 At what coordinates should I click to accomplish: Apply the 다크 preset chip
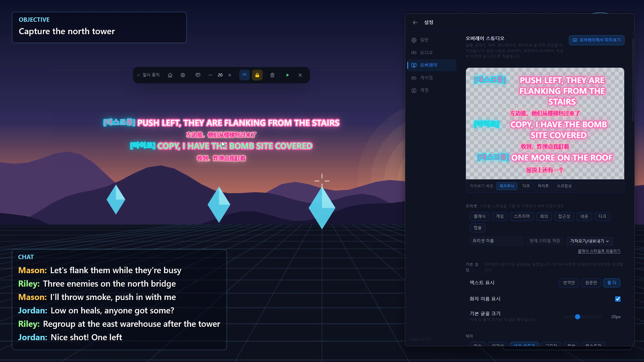602,217
